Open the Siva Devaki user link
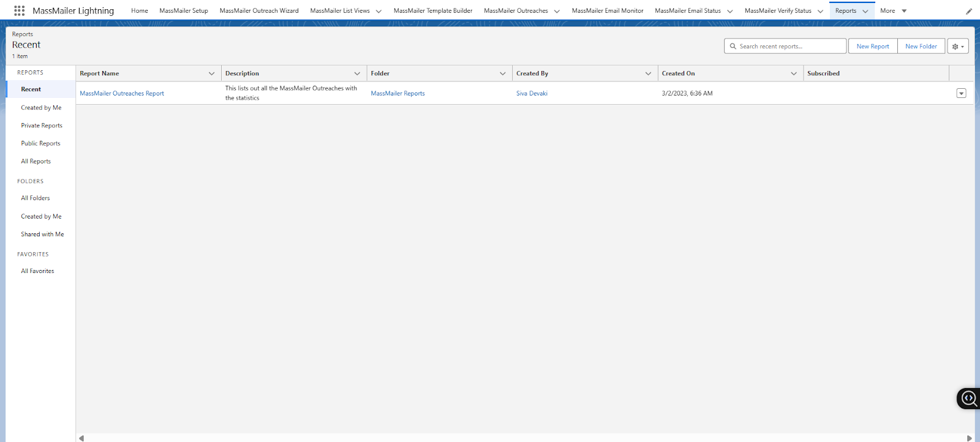This screenshot has width=980, height=442. click(532, 94)
